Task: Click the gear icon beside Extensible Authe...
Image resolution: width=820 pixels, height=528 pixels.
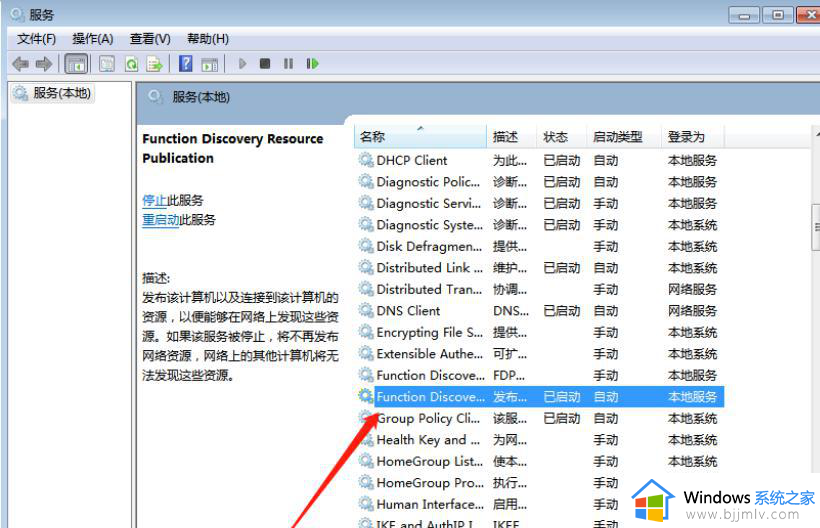Action: 366,353
